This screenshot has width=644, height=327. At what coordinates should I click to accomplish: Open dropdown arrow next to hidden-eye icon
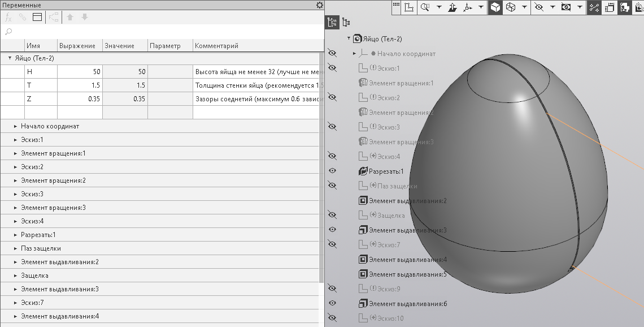[552, 7]
